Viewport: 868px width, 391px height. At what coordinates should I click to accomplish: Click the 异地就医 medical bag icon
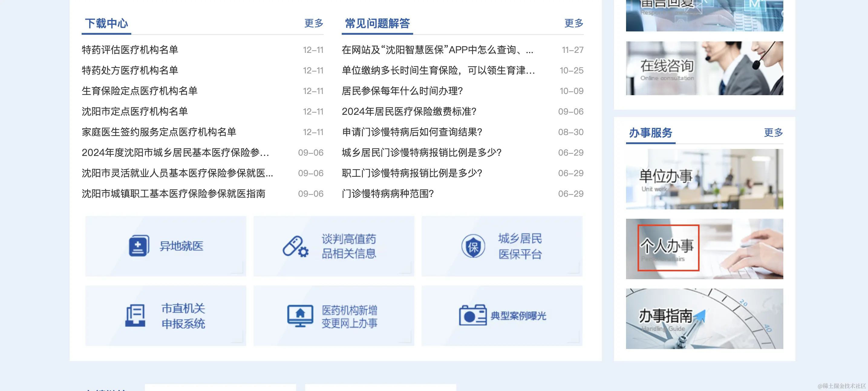click(x=139, y=246)
